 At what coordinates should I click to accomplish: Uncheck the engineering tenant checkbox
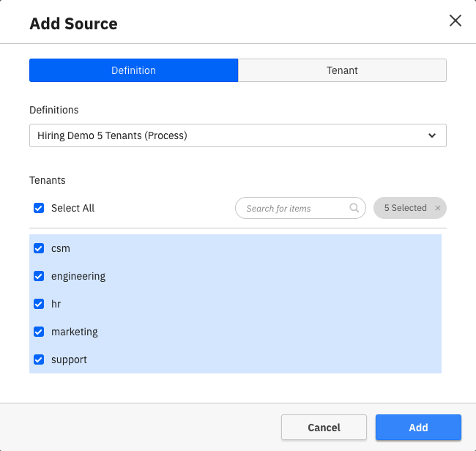point(40,276)
